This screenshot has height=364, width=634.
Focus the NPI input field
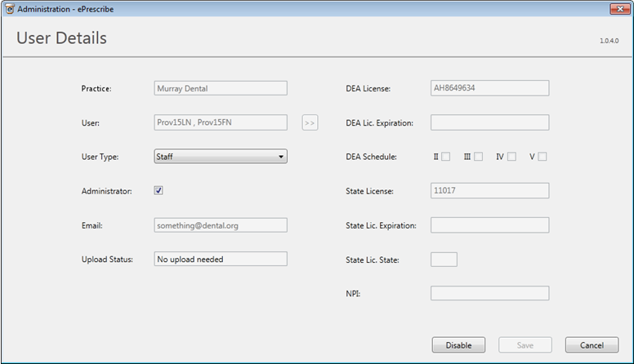(x=489, y=293)
